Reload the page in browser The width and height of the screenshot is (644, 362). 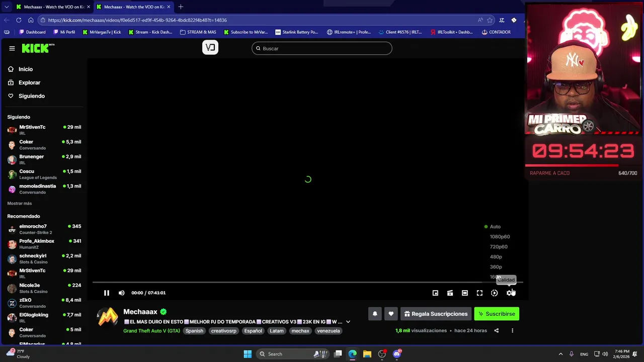click(x=19, y=20)
